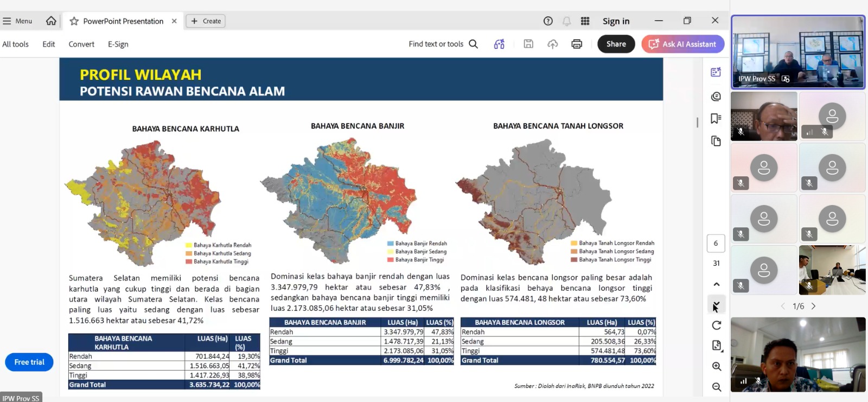This screenshot has height=402, width=868.
Task: Open the Home icon in Acrobat
Action: [x=51, y=21]
